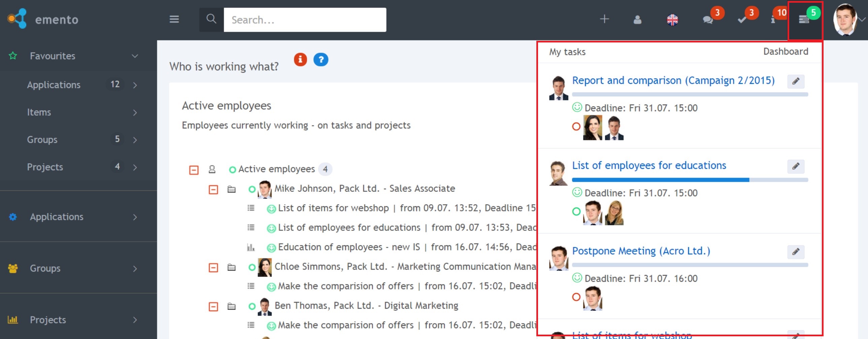This screenshot has height=339, width=868.
Task: Click folder icon beside Chloe Simmons
Action: pyautogui.click(x=232, y=267)
